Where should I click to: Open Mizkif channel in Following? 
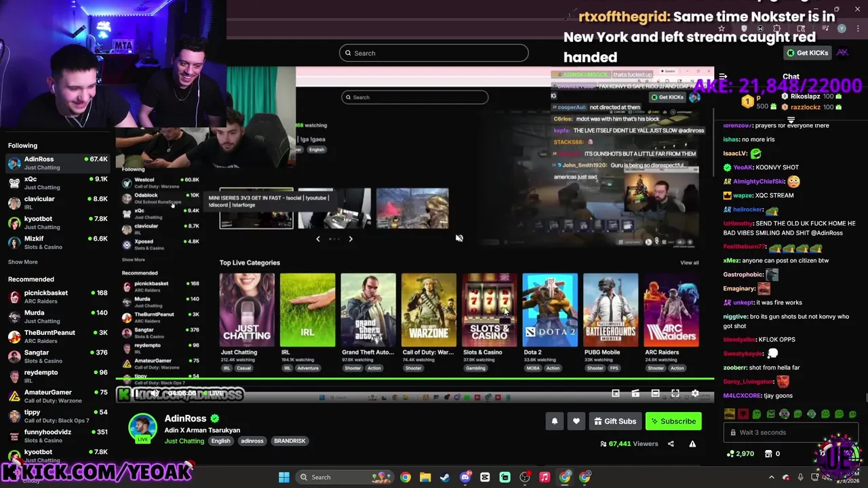tap(58, 243)
